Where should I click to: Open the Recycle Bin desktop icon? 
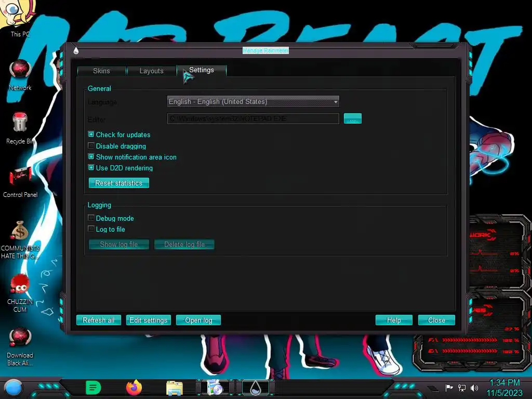click(20, 128)
